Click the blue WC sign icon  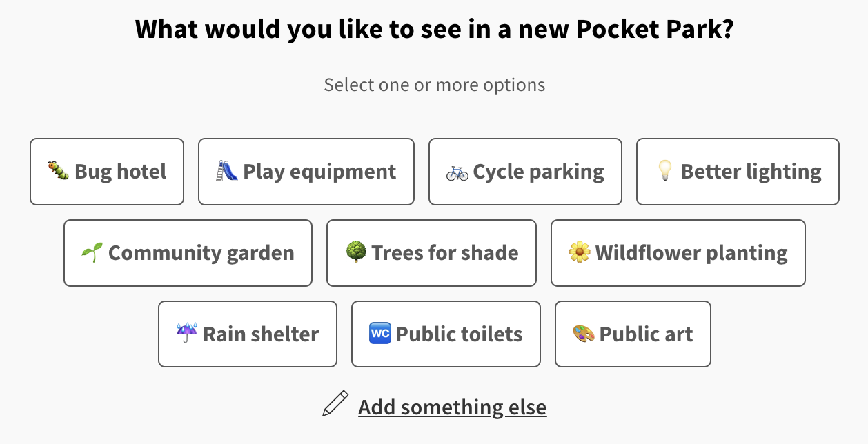(x=380, y=334)
